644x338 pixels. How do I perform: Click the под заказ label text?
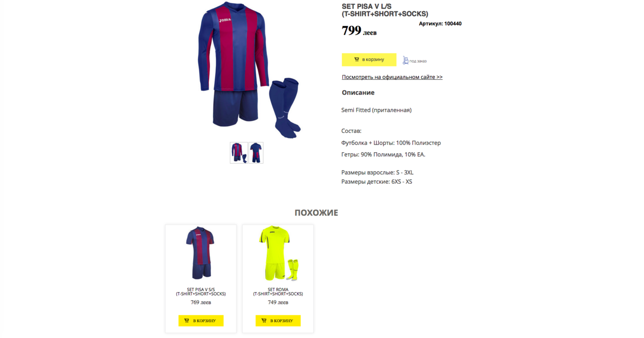pos(418,61)
